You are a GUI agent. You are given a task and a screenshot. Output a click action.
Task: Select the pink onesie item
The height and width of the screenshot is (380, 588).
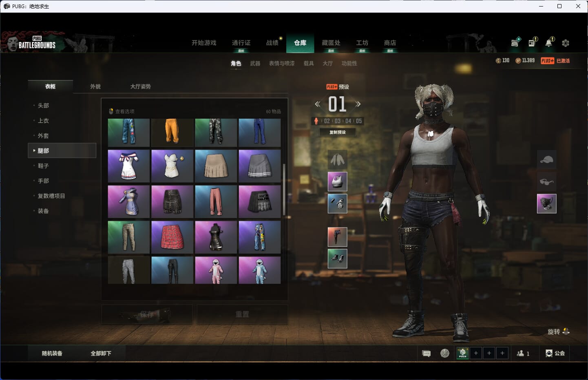[216, 270]
